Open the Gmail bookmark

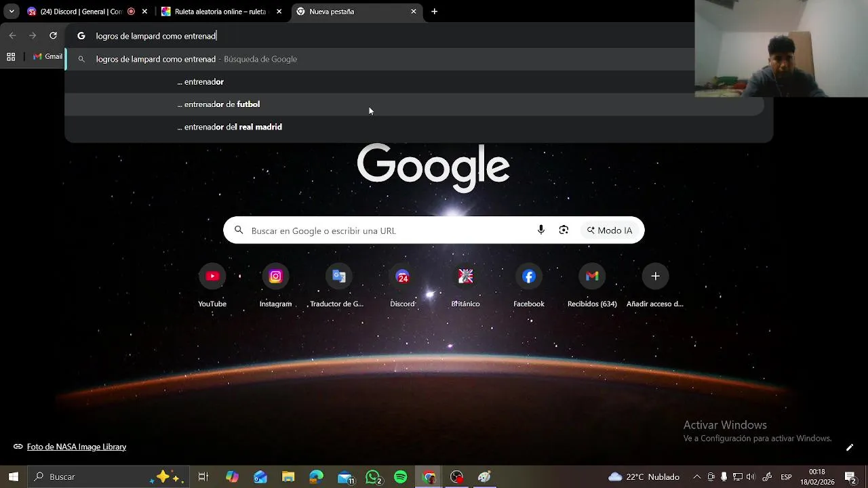pyautogui.click(x=47, y=57)
